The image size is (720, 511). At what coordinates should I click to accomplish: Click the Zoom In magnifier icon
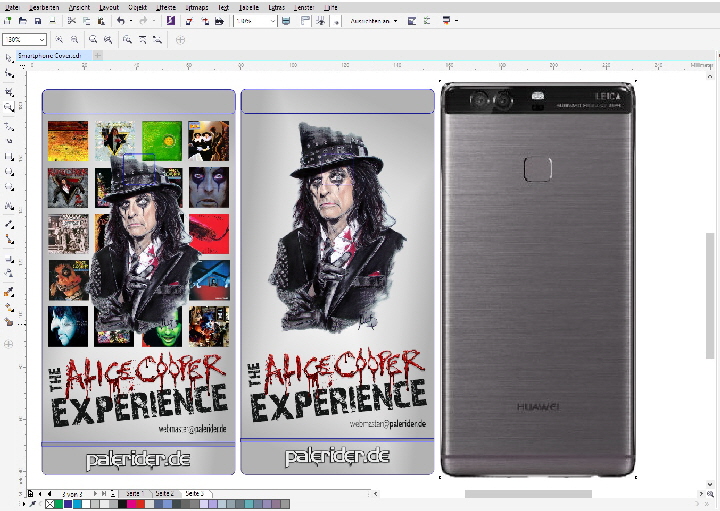[59, 40]
